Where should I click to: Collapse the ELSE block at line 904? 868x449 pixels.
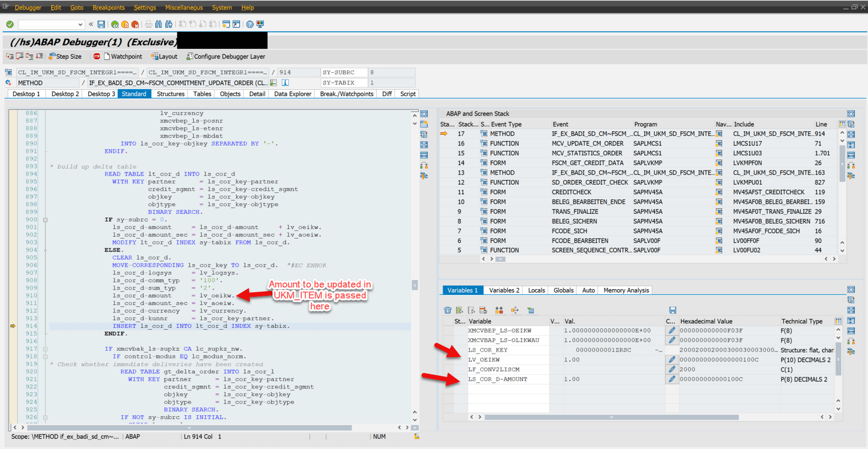pyautogui.click(x=44, y=250)
